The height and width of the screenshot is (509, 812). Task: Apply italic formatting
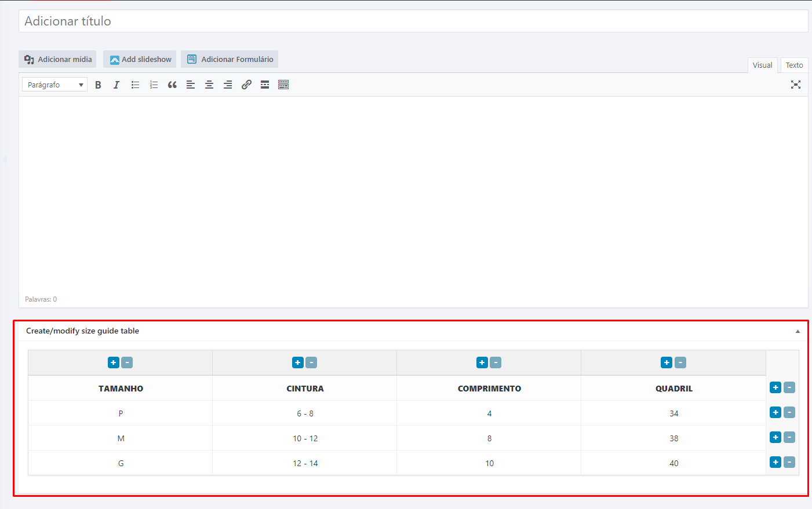(116, 85)
